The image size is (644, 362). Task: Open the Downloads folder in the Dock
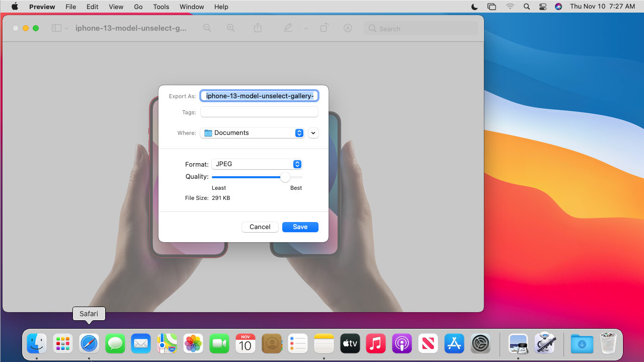[582, 344]
